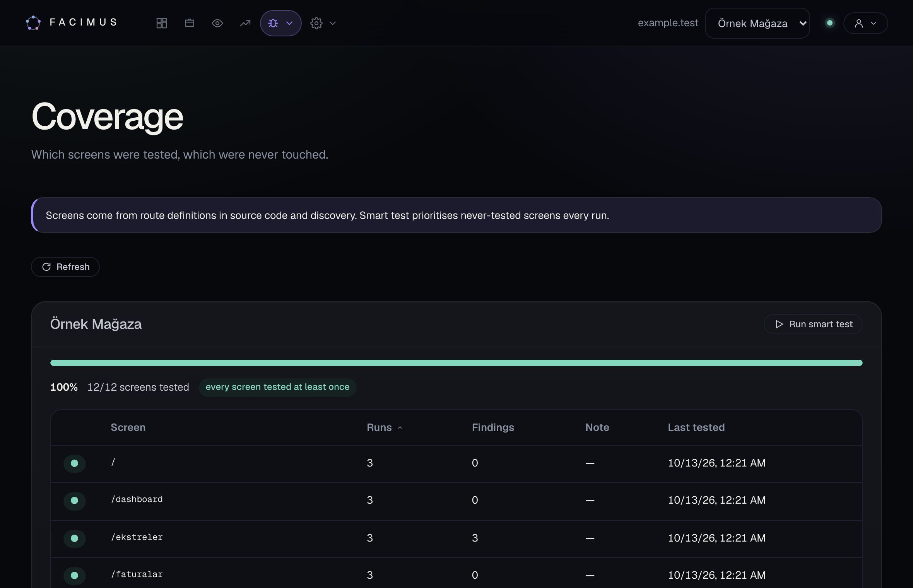The height and width of the screenshot is (588, 913).
Task: Click status dot in /faturalar row
Action: [75, 576]
